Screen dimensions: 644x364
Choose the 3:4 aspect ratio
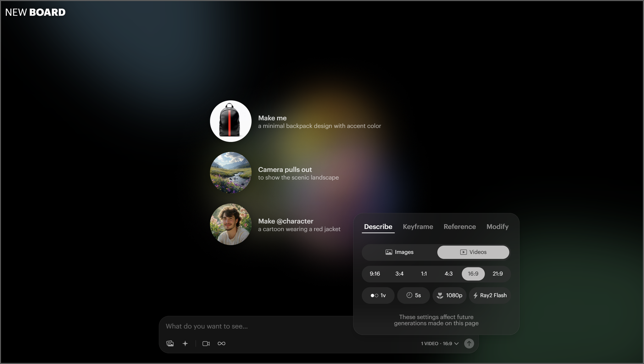click(399, 274)
